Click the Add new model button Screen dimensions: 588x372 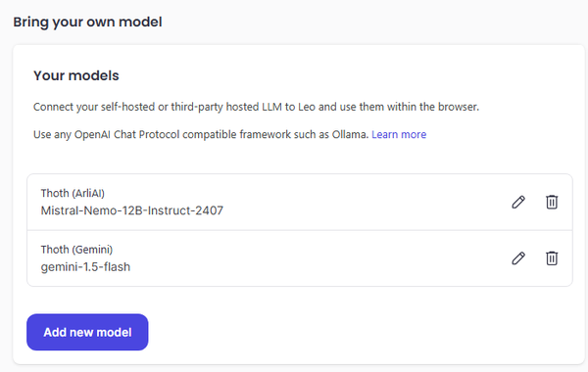click(87, 332)
